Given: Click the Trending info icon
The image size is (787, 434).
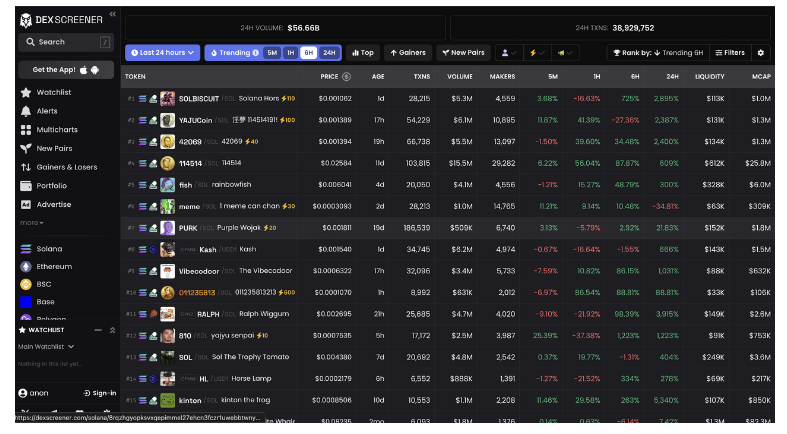Looking at the screenshot, I should click(x=256, y=53).
